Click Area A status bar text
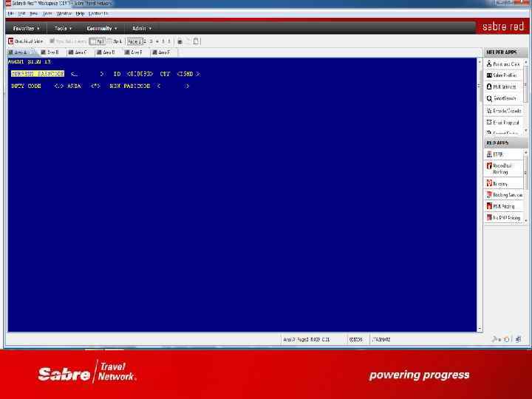Viewport: 532px width, 399px height. 307,339
